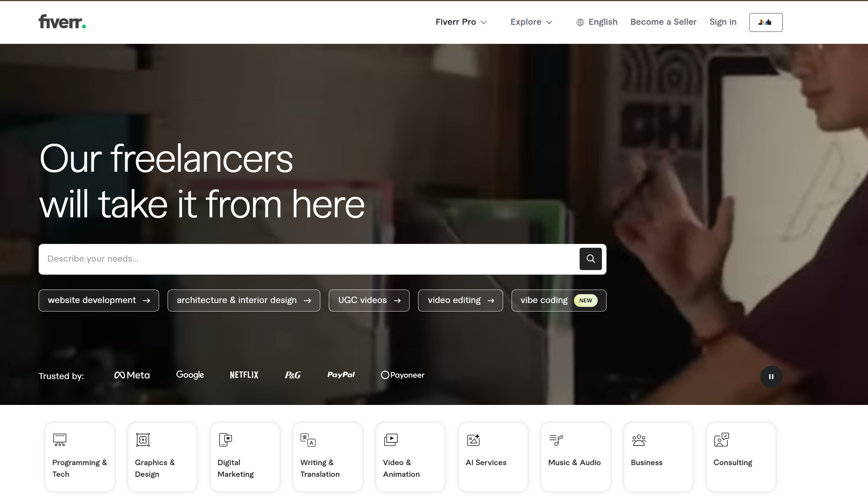Select the Video & Animation category
The height and width of the screenshot is (503, 868).
coord(410,457)
